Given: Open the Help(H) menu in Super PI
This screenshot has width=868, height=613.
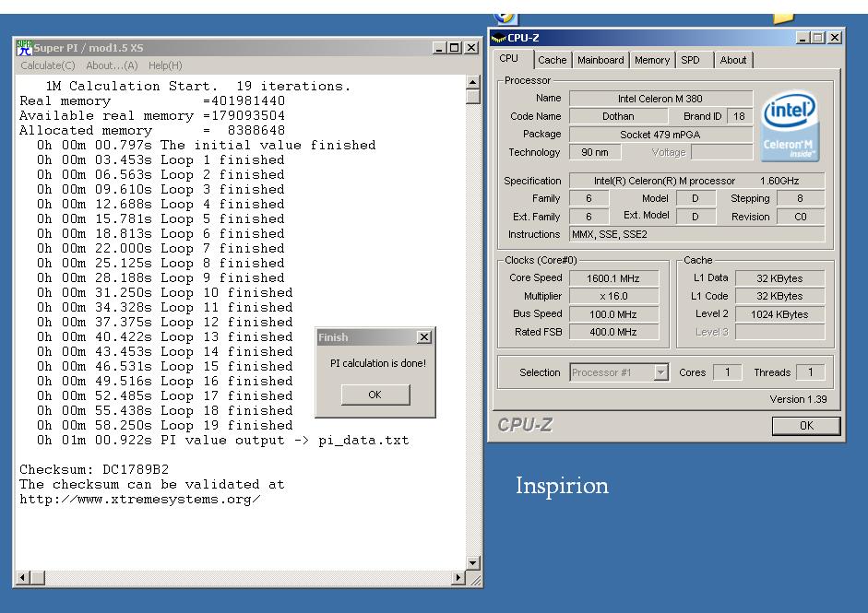Looking at the screenshot, I should 165,65.
